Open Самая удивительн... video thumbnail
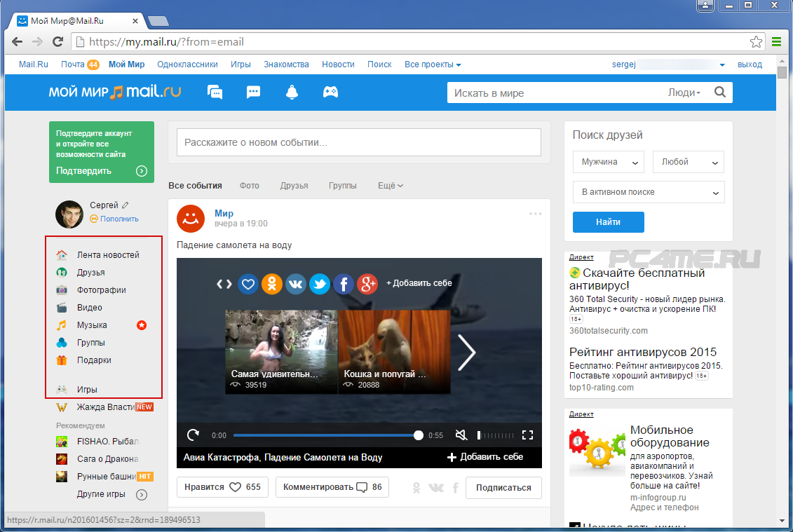Image resolution: width=793 pixels, height=532 pixels. tap(281, 352)
